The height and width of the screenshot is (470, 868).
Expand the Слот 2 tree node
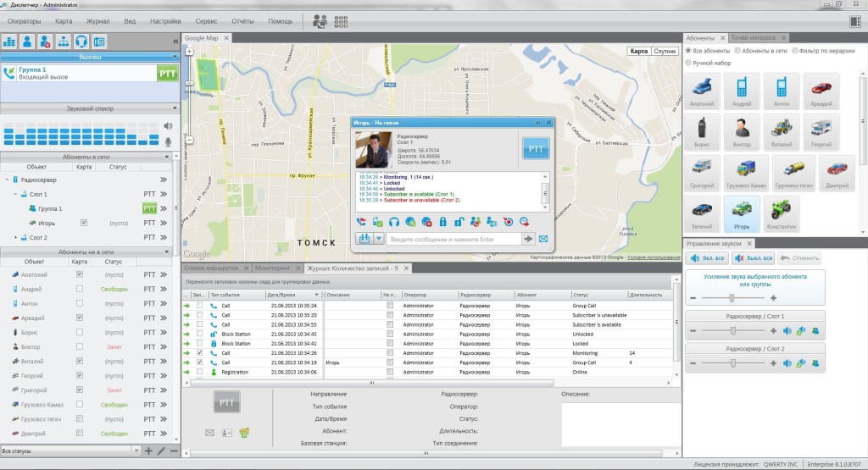[x=15, y=238]
